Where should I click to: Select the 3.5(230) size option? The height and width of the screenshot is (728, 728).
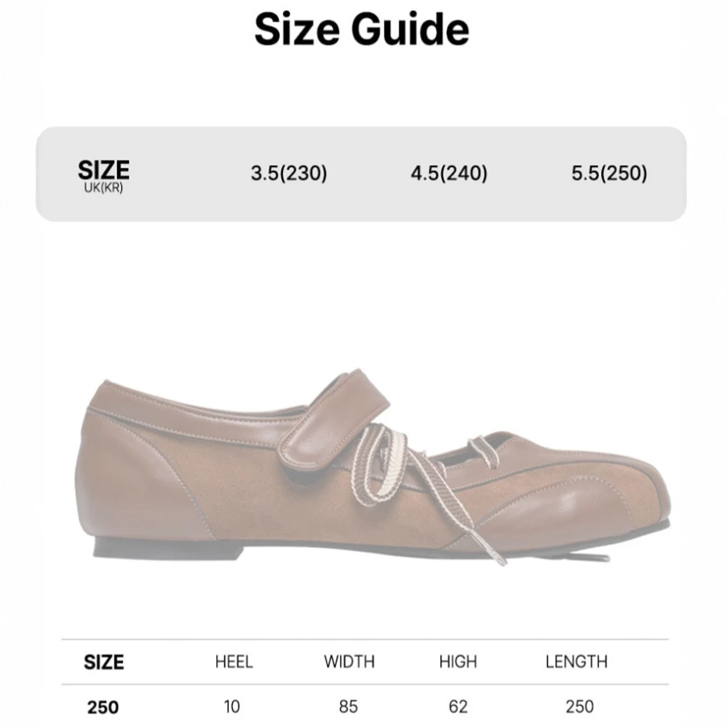point(289,173)
